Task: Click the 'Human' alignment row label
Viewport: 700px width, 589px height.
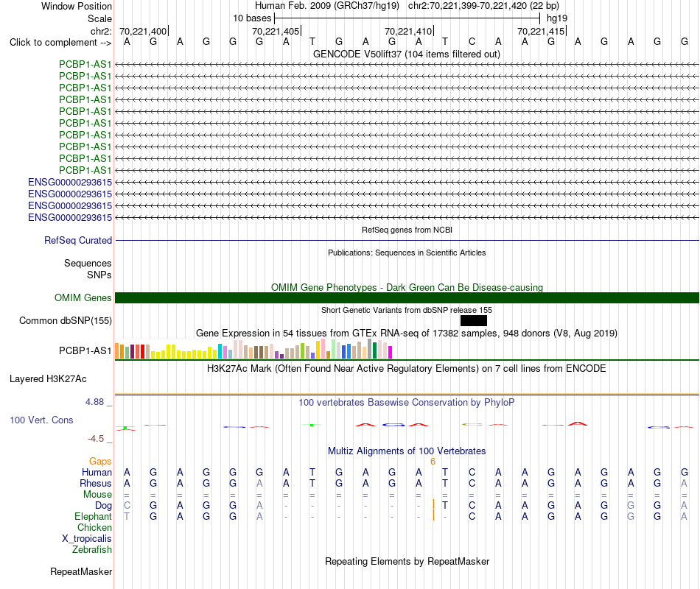Action: 97,472
